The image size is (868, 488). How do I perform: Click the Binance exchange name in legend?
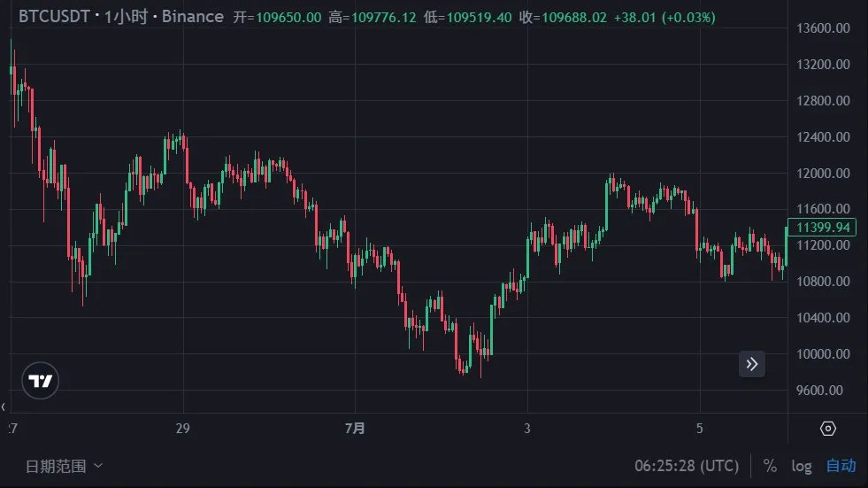[x=191, y=18]
